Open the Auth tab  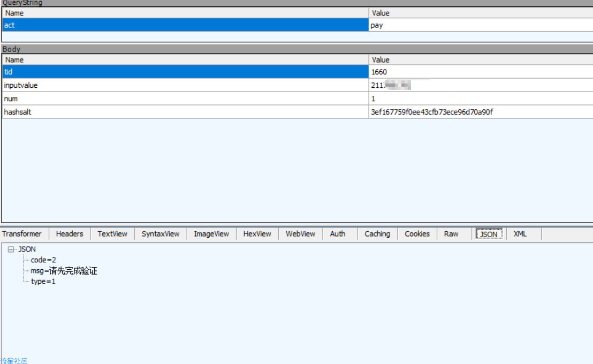click(x=338, y=234)
